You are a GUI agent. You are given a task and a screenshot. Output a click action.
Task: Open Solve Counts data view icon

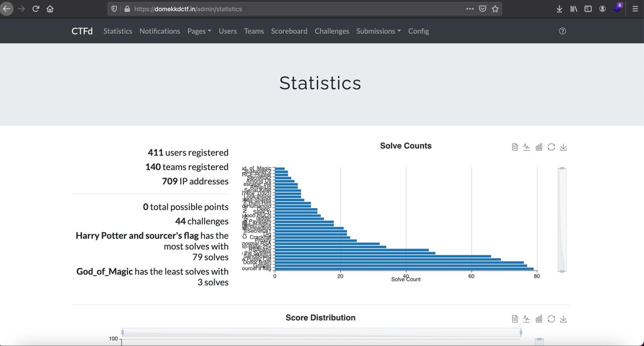(515, 147)
